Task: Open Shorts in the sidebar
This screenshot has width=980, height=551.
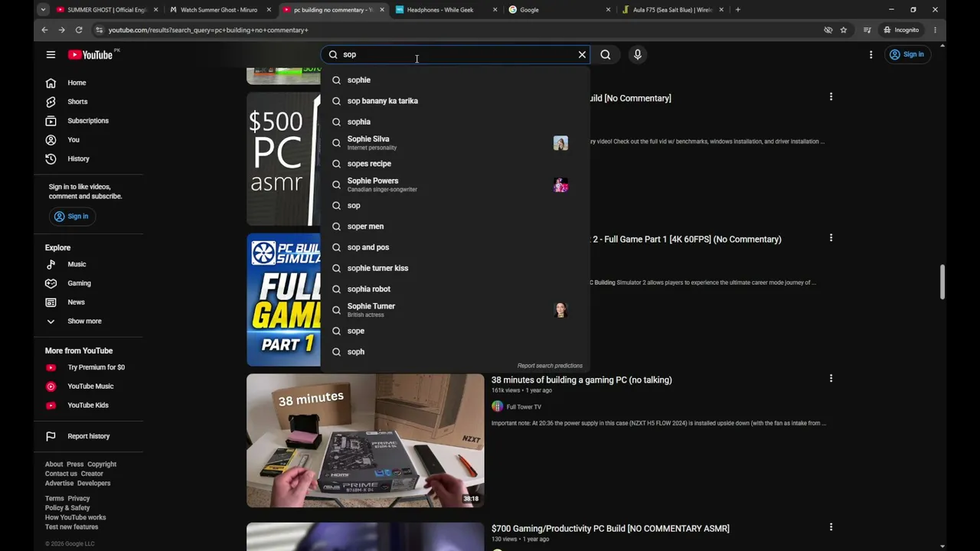Action: (77, 102)
